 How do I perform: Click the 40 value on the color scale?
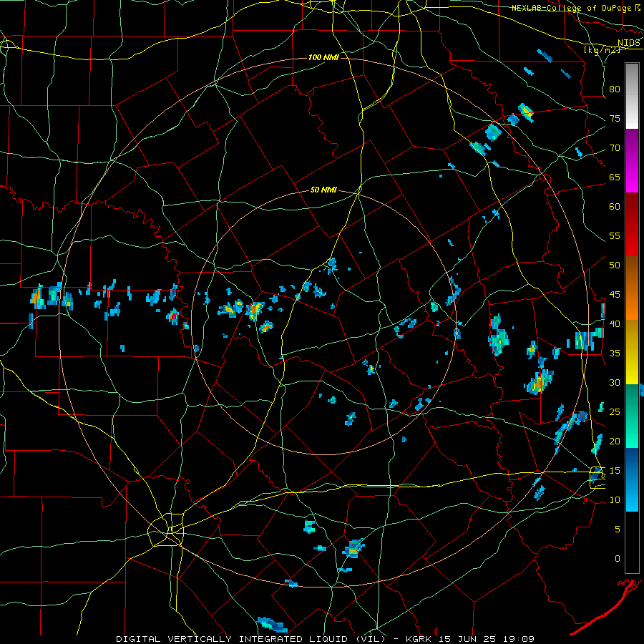point(615,323)
